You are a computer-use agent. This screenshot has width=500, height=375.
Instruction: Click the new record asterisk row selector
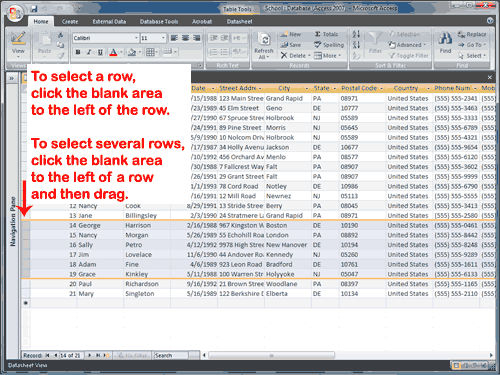tap(26, 303)
